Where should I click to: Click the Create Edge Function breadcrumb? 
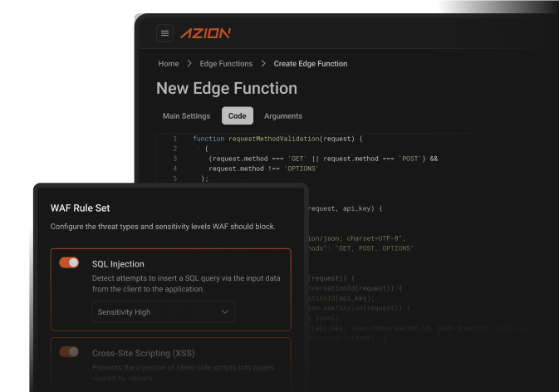coord(310,63)
